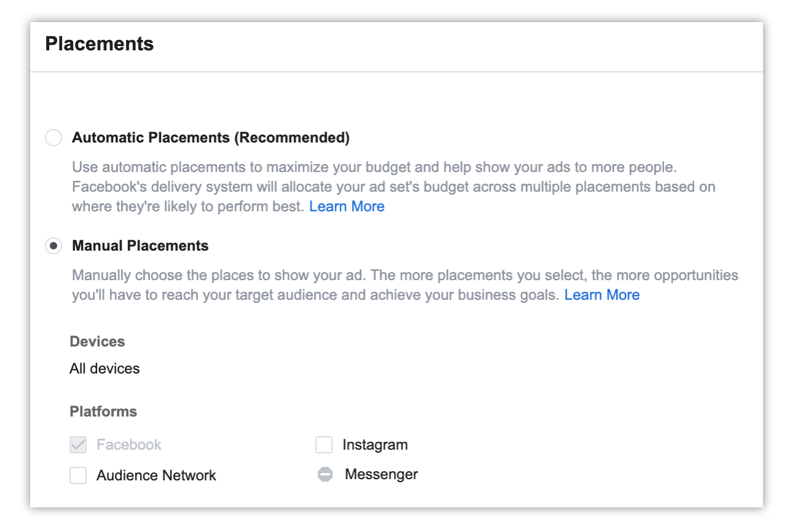Click the Automatic Placements (Recommended) label
The width and height of the screenshot is (795, 532).
click(211, 138)
